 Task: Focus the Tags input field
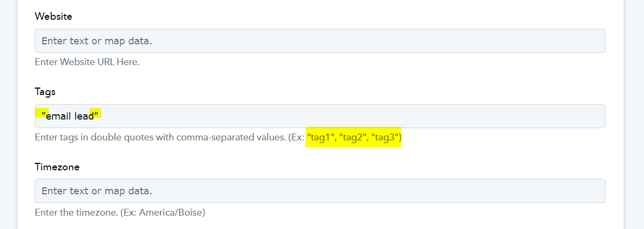(x=320, y=116)
